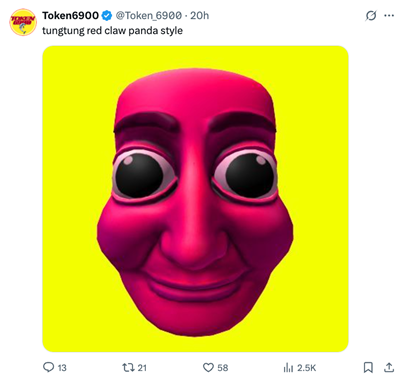Click the 2.5K view count
This screenshot has width=405, height=381.
pos(306,368)
